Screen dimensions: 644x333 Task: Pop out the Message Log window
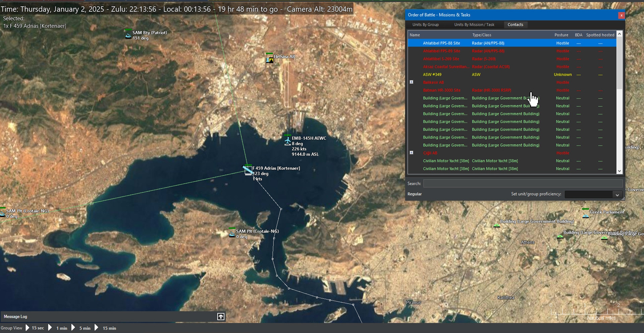[221, 317]
